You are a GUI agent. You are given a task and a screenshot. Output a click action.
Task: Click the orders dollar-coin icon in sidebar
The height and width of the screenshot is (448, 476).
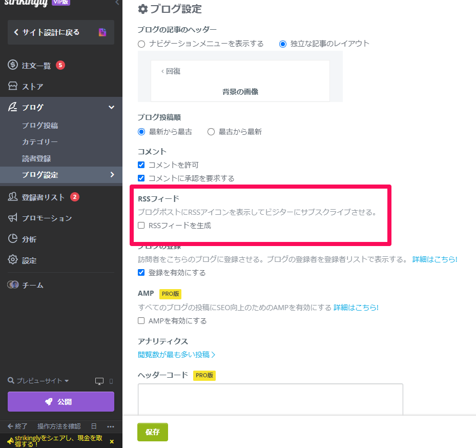(x=13, y=65)
